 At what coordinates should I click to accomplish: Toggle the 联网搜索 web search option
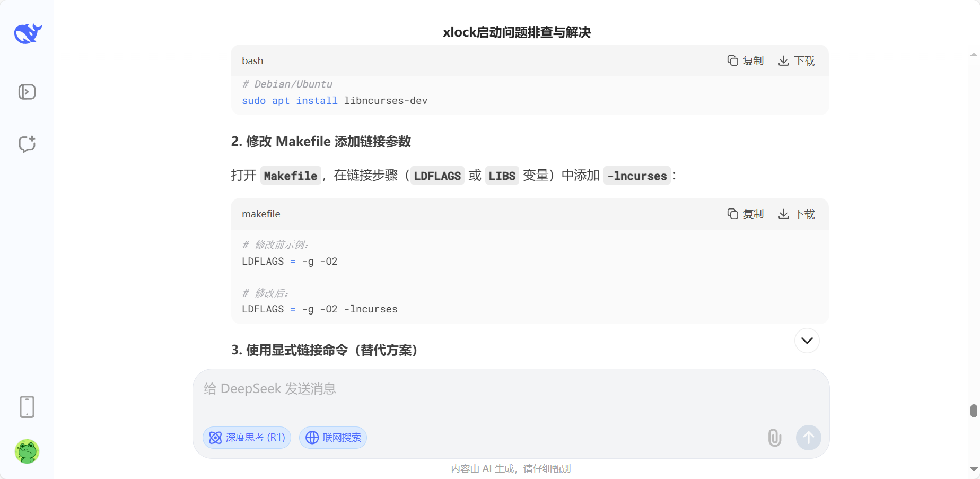(333, 438)
